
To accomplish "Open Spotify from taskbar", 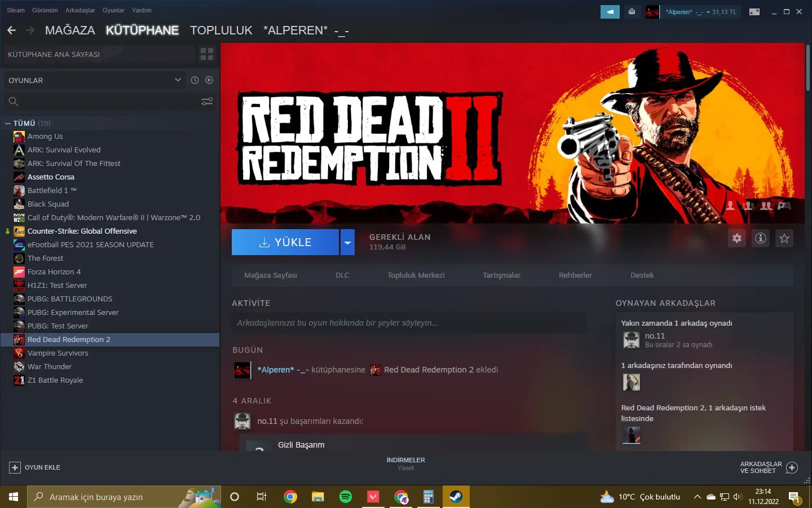I will [x=346, y=497].
